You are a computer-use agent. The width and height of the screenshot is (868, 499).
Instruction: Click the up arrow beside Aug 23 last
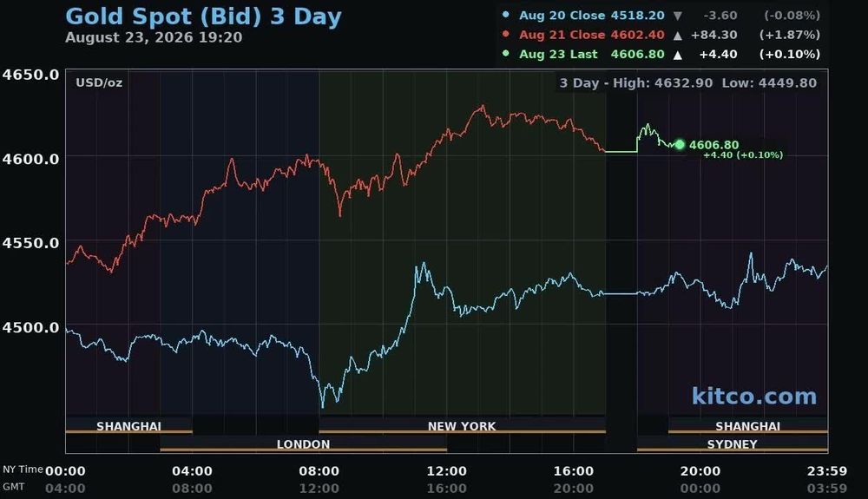pyautogui.click(x=678, y=55)
